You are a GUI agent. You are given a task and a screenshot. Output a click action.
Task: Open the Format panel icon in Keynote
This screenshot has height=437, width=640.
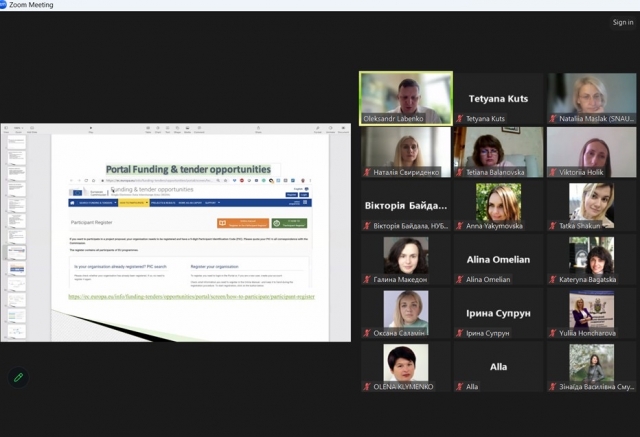click(318, 129)
